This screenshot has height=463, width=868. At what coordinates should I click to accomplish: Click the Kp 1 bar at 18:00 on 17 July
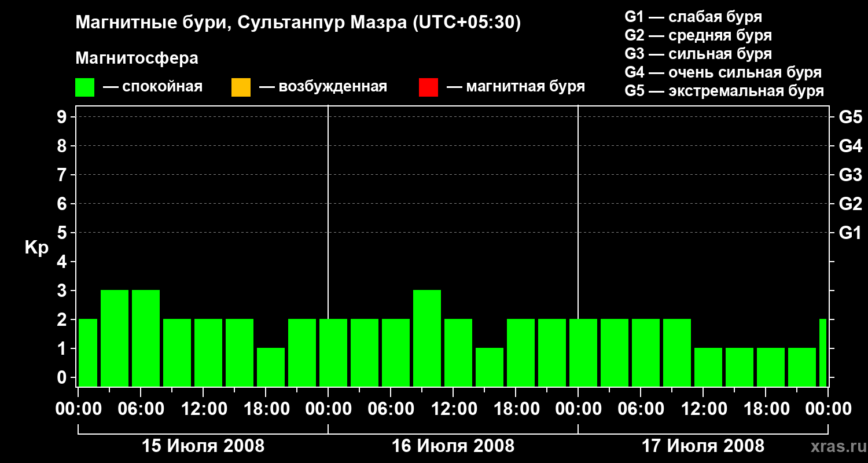[771, 367]
